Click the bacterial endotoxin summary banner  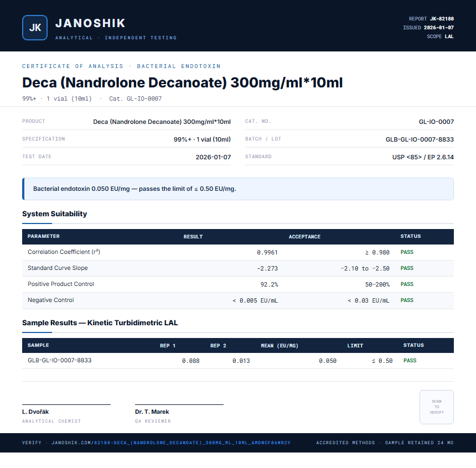pos(238,189)
